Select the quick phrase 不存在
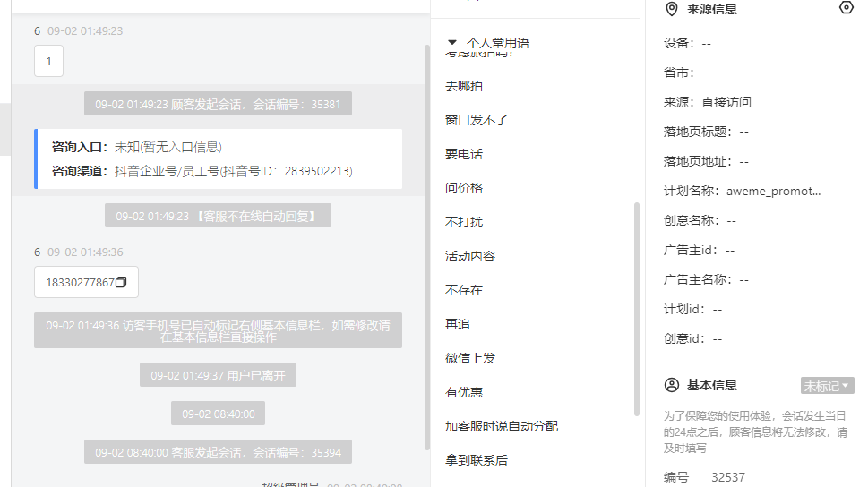This screenshot has width=868, height=487. pyautogui.click(x=464, y=291)
